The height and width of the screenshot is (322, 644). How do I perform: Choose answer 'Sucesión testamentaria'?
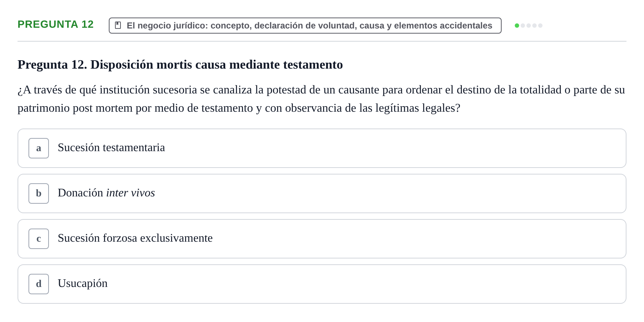[322, 148]
